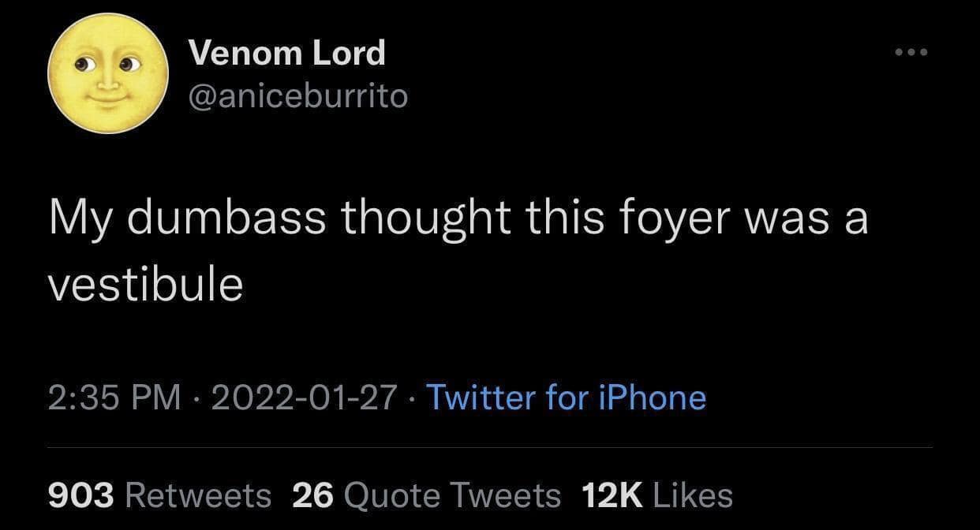Open Venom Lord's profile via display name

(287, 53)
